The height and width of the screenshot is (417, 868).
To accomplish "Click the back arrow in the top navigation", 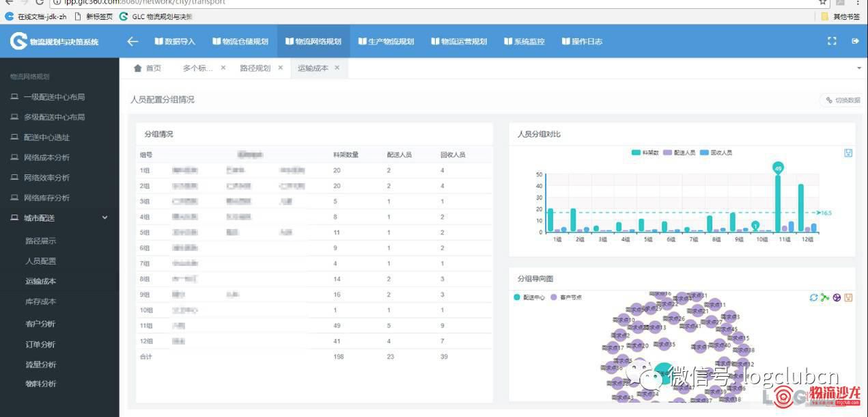I will 132,41.
